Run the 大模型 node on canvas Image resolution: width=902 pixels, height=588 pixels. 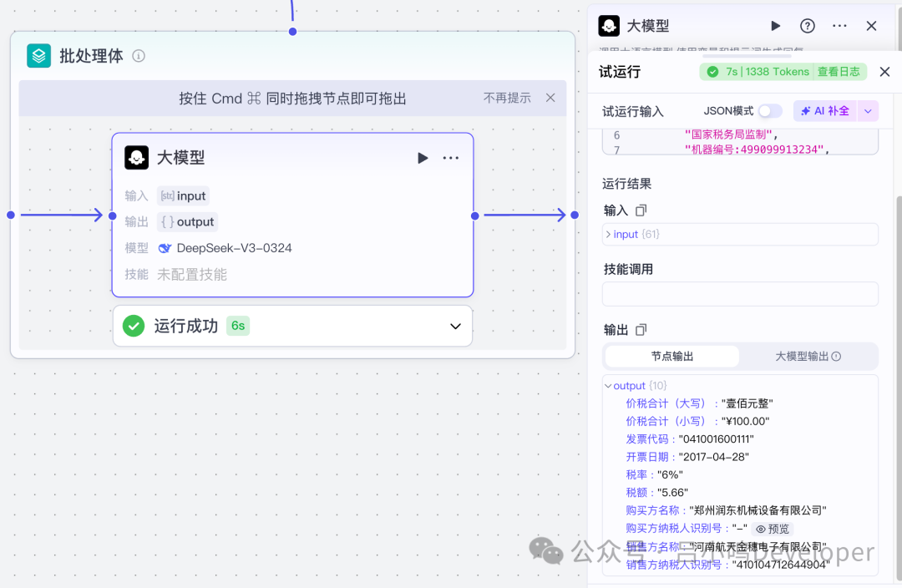(x=423, y=158)
